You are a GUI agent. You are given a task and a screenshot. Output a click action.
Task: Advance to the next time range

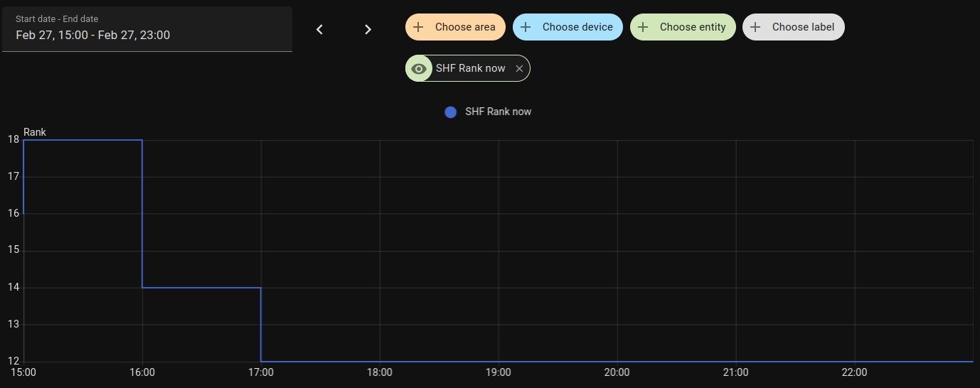coord(368,29)
